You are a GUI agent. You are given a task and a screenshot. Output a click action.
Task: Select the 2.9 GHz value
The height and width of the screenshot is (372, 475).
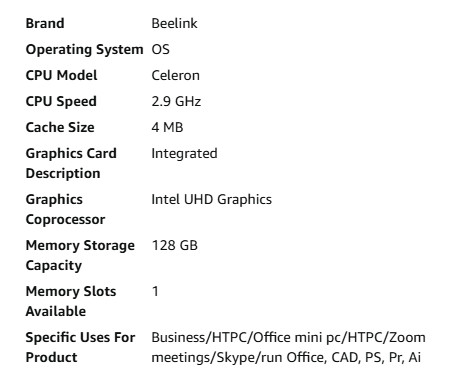pos(176,101)
